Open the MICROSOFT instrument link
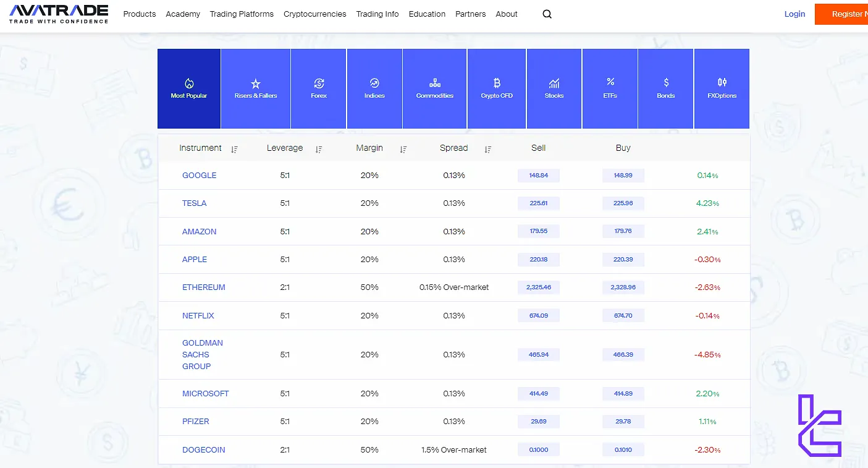Image resolution: width=868 pixels, height=468 pixels. 206,394
